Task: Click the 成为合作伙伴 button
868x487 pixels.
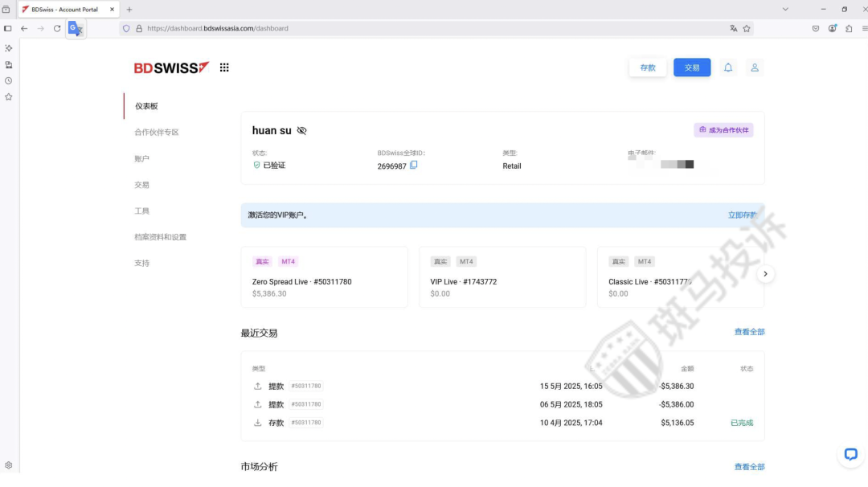Action: pos(723,129)
